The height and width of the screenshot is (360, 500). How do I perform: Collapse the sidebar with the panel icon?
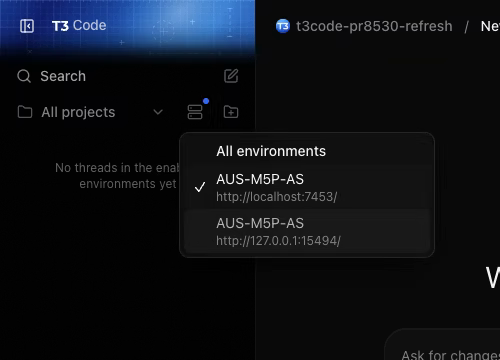pyautogui.click(x=27, y=26)
